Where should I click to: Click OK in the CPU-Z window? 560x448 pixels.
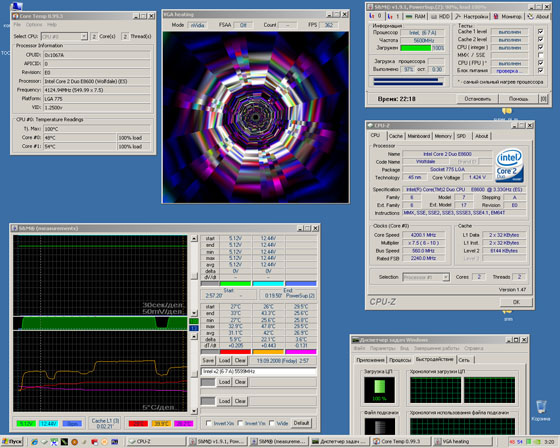[x=516, y=302]
